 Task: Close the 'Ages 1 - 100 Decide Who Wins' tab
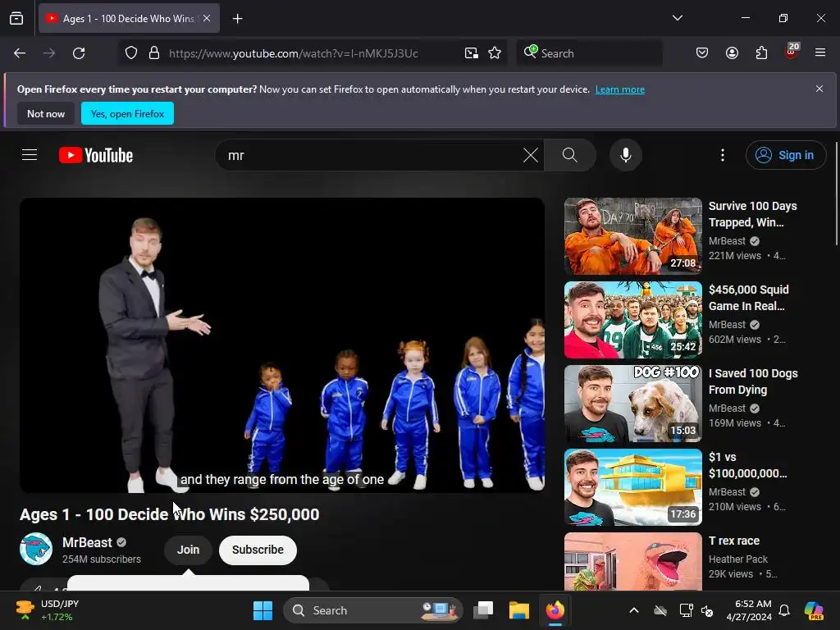pos(207,18)
